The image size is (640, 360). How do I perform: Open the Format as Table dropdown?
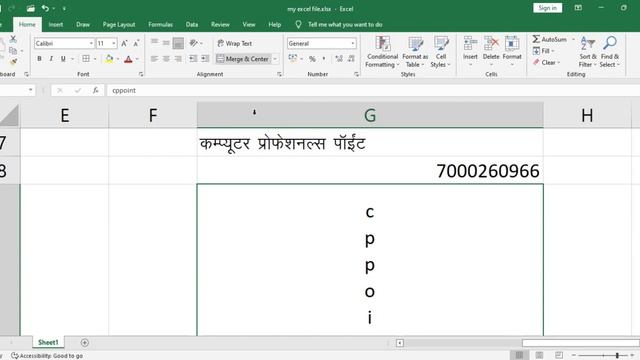415,52
